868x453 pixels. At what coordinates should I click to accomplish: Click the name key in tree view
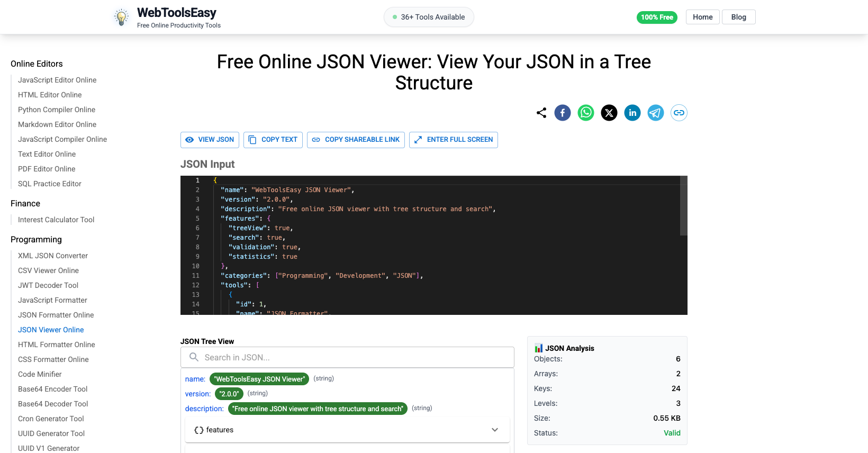[x=195, y=379]
